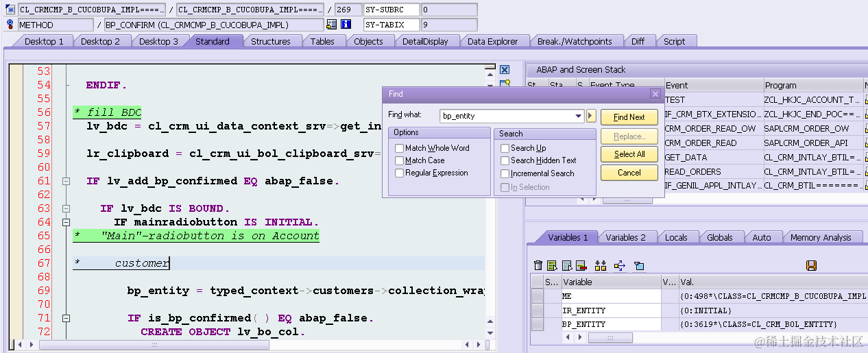Viewport: 868px width, 353px height.
Task: Click the BP_ENTITY value cell CL_CRM_BOL_ENTITY
Action: [773, 324]
